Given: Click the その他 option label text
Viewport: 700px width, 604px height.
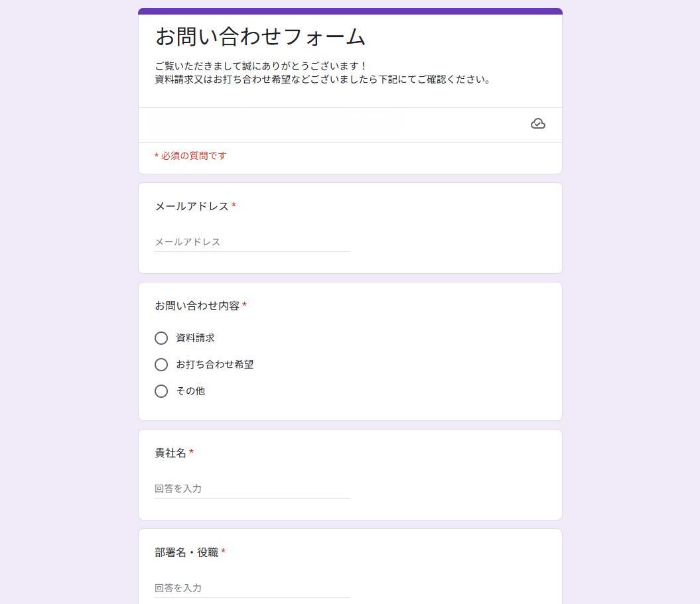Looking at the screenshot, I should click(x=190, y=391).
